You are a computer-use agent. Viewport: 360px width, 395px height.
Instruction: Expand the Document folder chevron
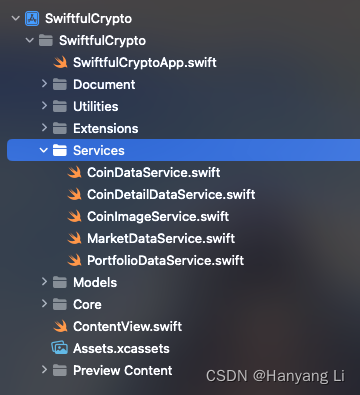click(44, 84)
